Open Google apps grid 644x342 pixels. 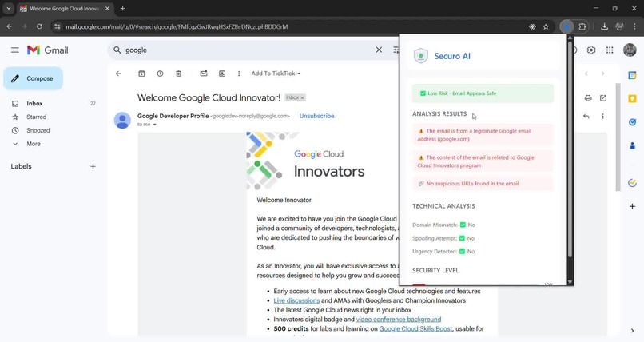610,50
